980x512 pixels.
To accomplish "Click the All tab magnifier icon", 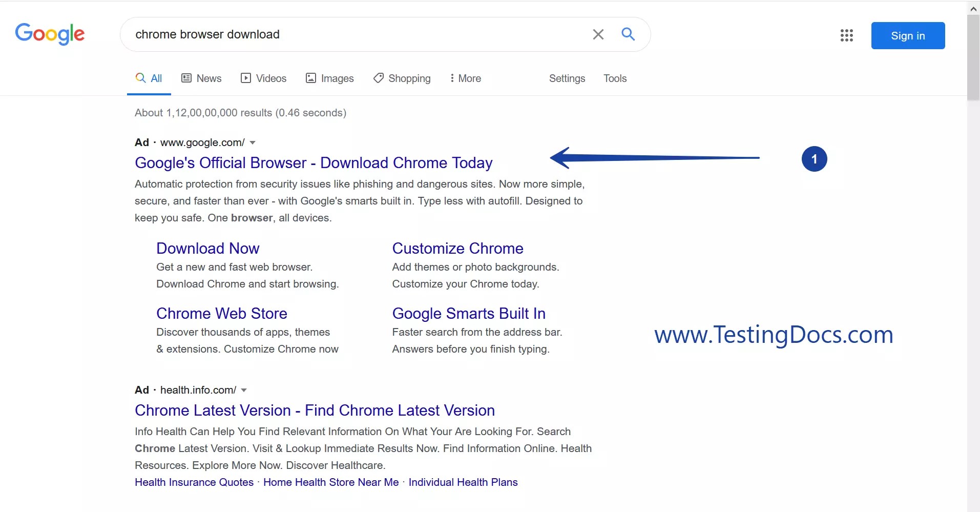I will pos(140,78).
